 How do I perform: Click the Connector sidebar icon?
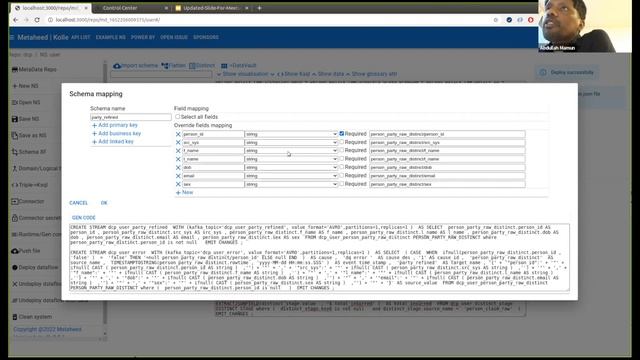tap(15, 201)
